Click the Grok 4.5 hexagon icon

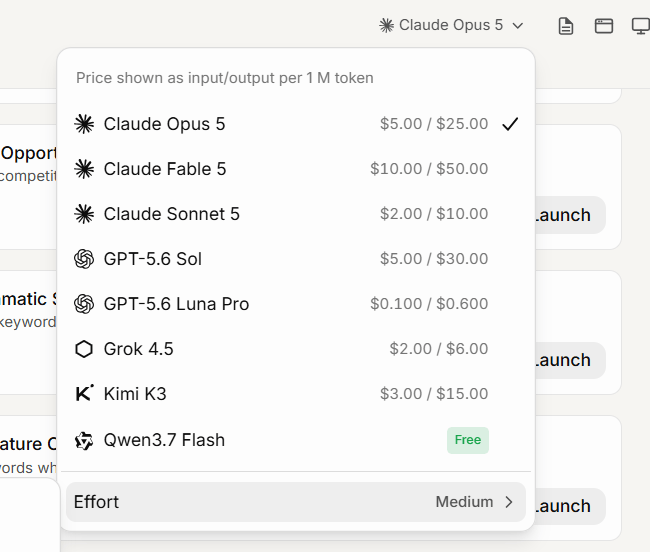click(x=84, y=349)
